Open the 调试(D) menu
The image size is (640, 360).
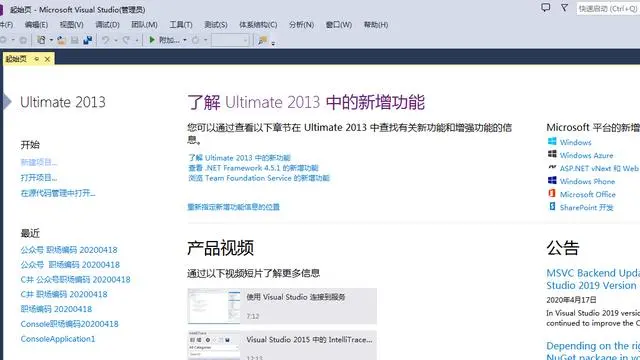coord(107,25)
